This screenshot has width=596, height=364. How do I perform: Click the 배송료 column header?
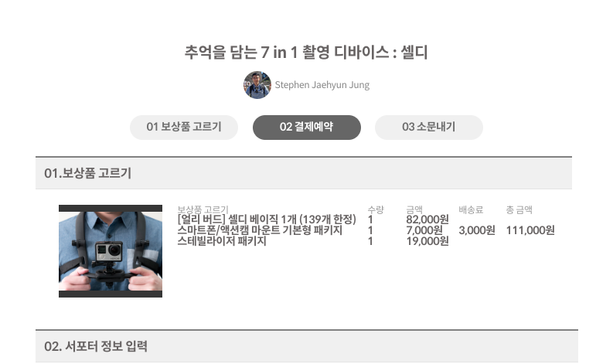[x=471, y=209]
